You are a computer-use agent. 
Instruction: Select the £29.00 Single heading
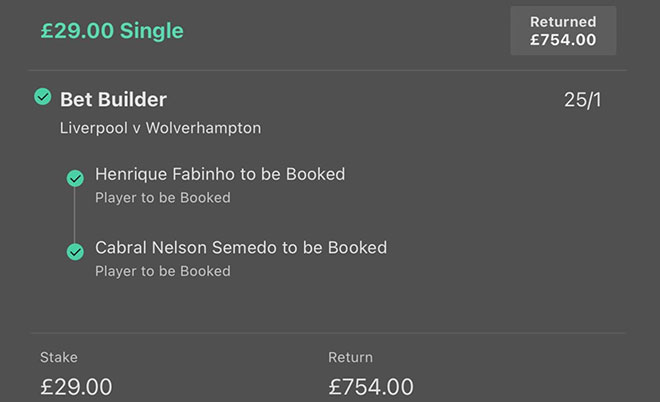click(x=112, y=30)
